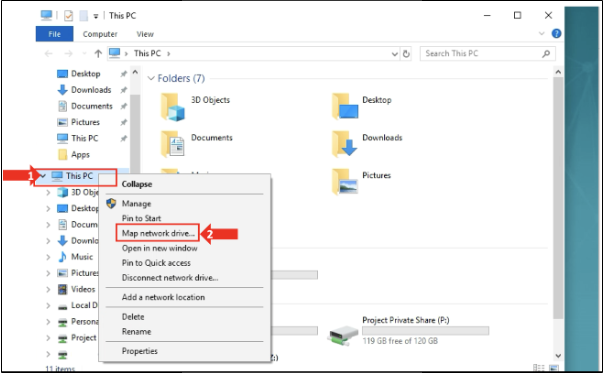Viewport: 604px width, 373px height.
Task: Open the File tab
Action: click(54, 34)
